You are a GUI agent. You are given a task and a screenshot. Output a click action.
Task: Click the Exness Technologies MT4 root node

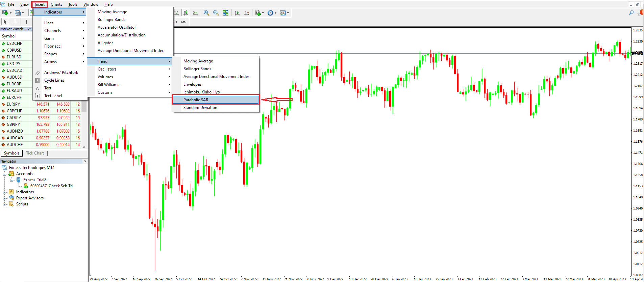point(32,168)
